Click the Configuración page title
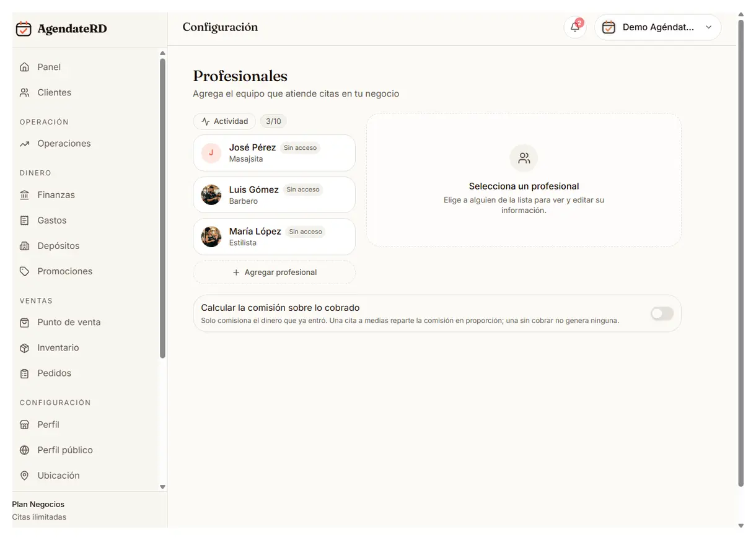The image size is (756, 540). (x=220, y=27)
